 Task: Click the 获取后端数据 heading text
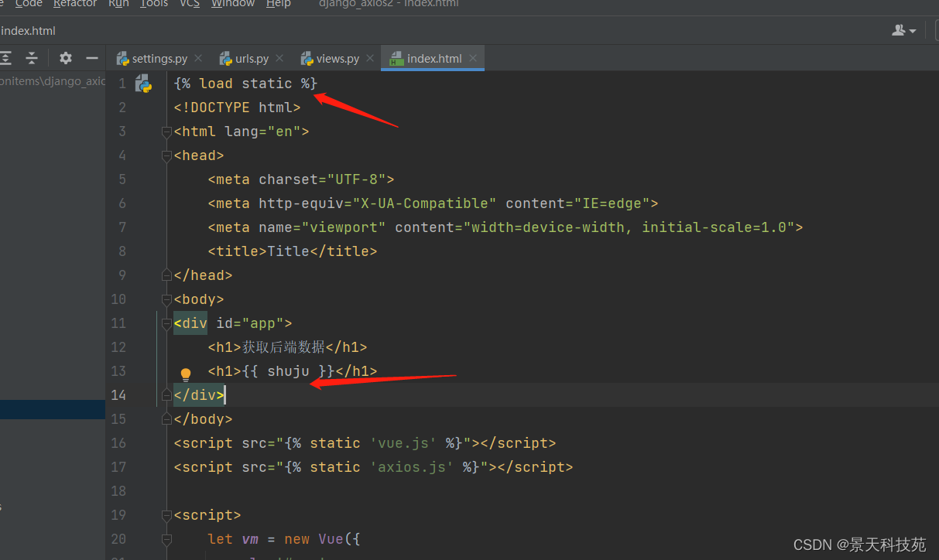pos(284,347)
